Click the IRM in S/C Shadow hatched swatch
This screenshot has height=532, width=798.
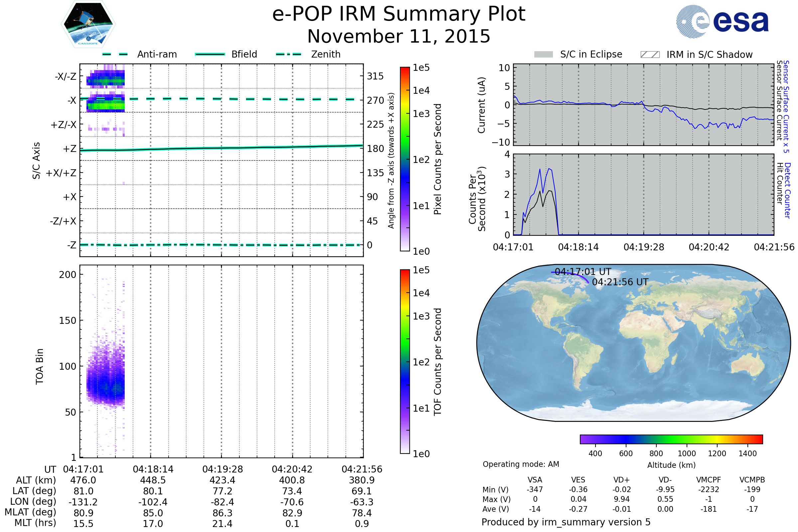click(650, 55)
